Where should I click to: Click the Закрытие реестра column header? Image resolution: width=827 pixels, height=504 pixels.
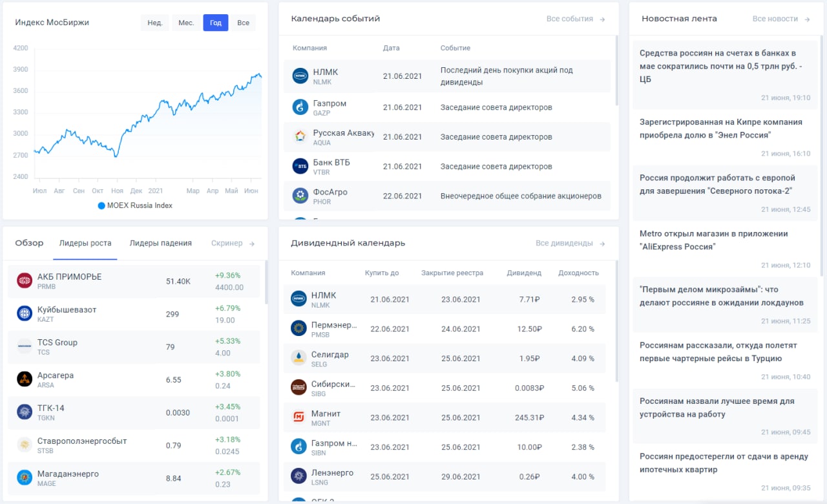452,273
